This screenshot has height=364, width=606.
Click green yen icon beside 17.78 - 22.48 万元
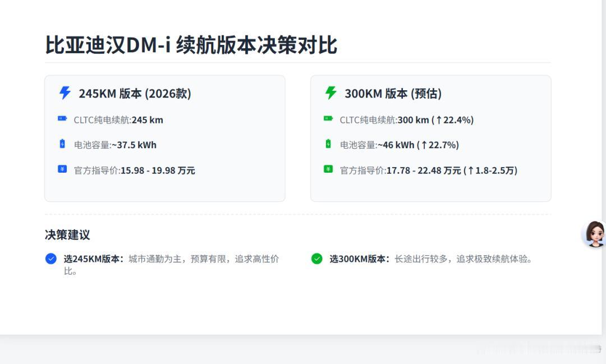(328, 169)
